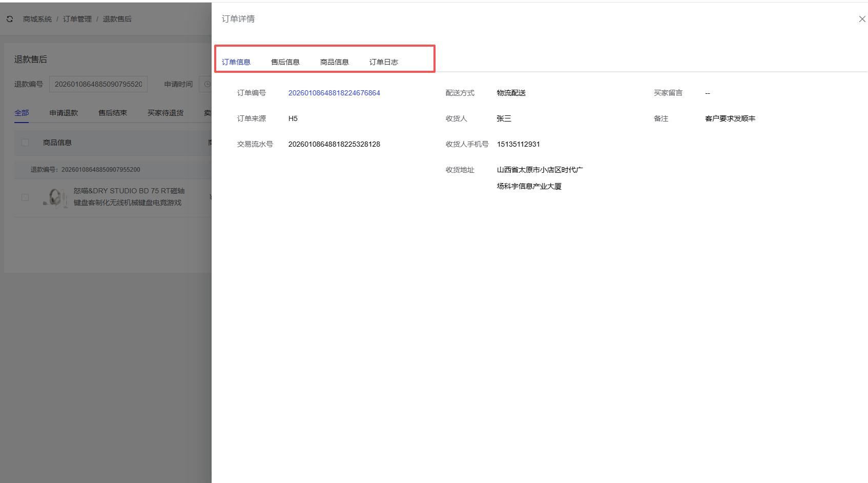Go to 商城系统 in the breadcrumb

37,19
